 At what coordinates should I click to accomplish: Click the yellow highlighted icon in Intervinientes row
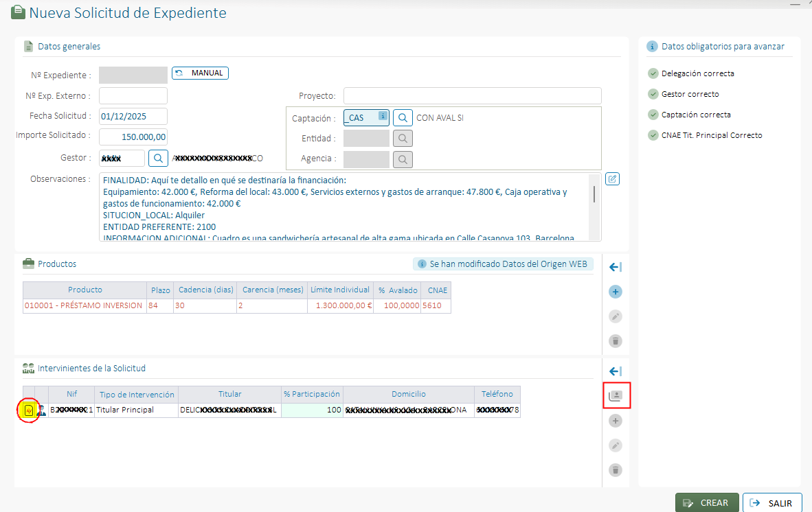[x=28, y=410]
